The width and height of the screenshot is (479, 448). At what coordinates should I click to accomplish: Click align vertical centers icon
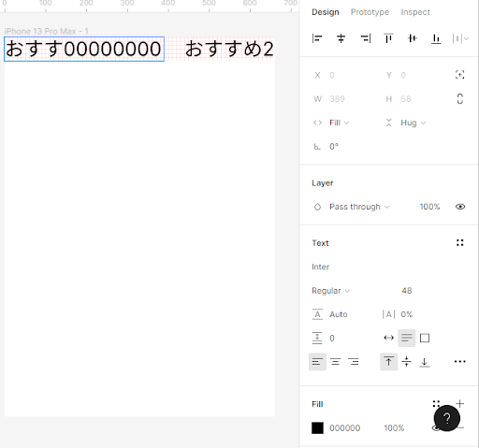point(413,38)
